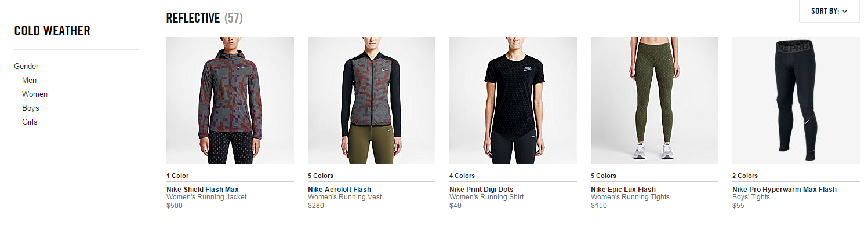Open Nike Epic Lux Flash tights image

pyautogui.click(x=655, y=100)
